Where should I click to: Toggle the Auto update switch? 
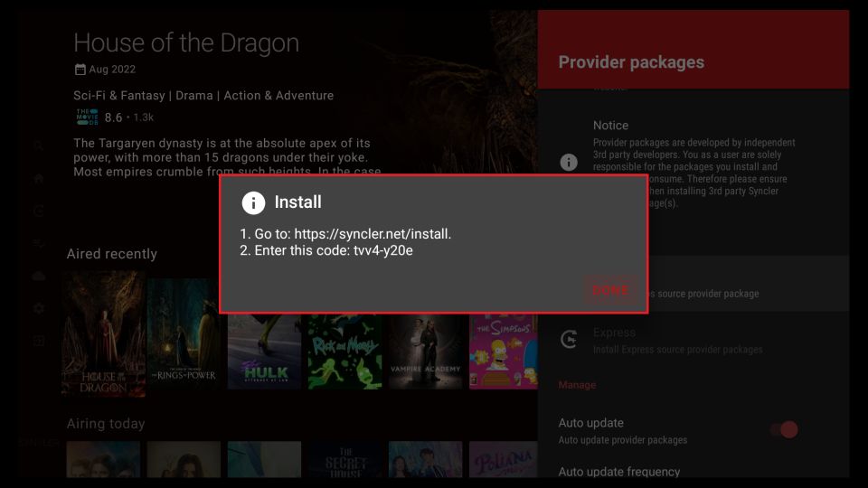[784, 430]
